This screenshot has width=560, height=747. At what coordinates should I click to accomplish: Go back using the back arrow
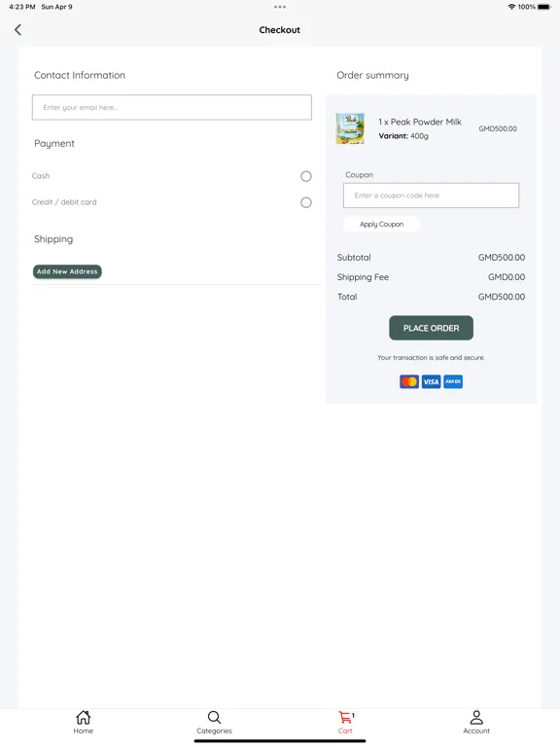coord(17,30)
